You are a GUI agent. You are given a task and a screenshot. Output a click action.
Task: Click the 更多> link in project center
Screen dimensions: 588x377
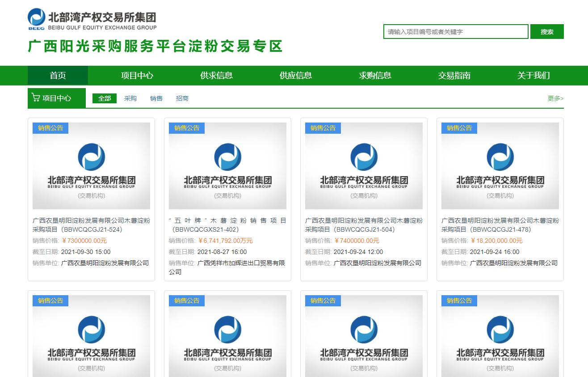[x=556, y=98]
